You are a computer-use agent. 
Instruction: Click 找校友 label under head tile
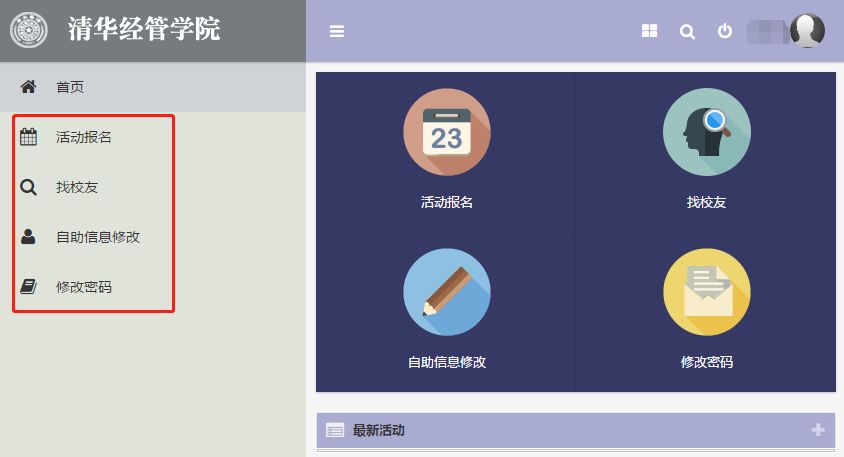point(706,202)
